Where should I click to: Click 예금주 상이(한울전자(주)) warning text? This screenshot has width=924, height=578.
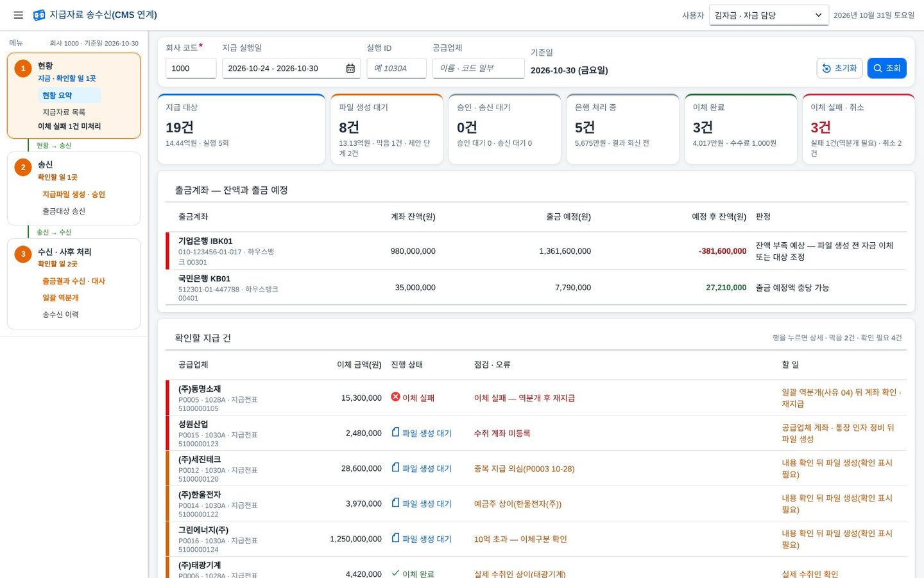(518, 504)
